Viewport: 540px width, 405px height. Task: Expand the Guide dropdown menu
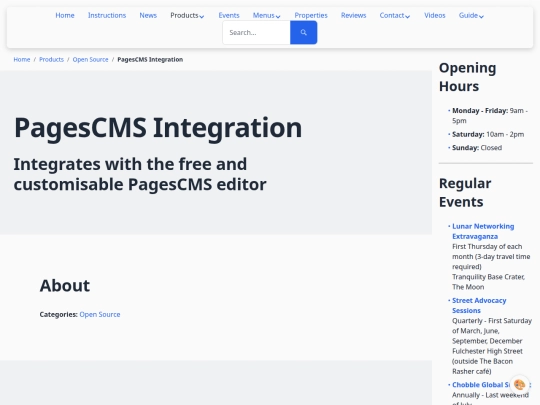pyautogui.click(x=471, y=15)
